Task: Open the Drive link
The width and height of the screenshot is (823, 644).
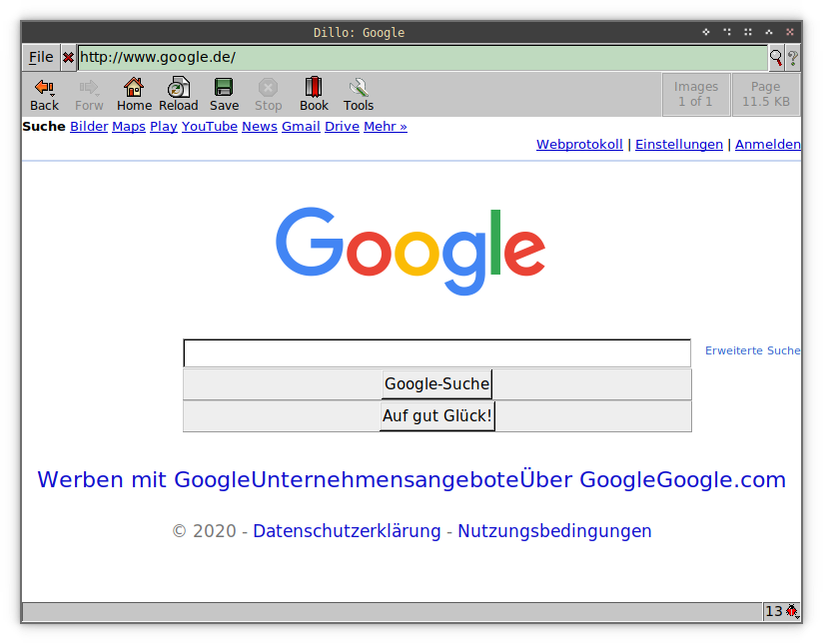Action: tap(342, 127)
